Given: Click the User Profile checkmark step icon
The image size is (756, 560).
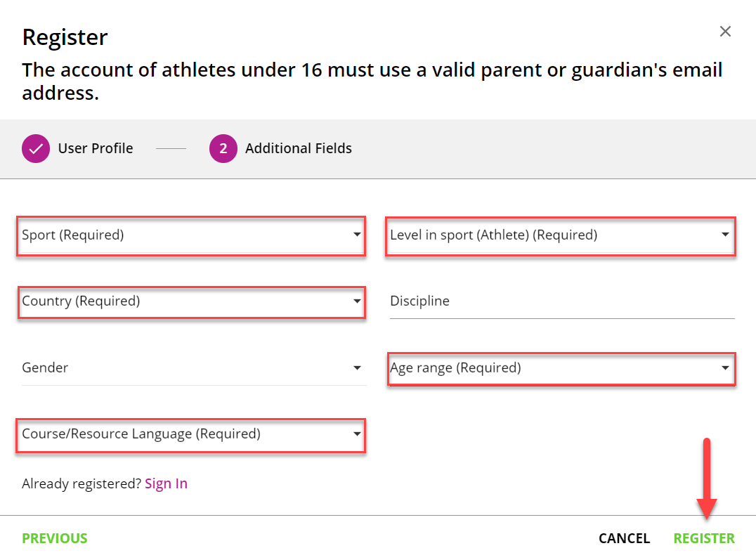Looking at the screenshot, I should point(36,148).
